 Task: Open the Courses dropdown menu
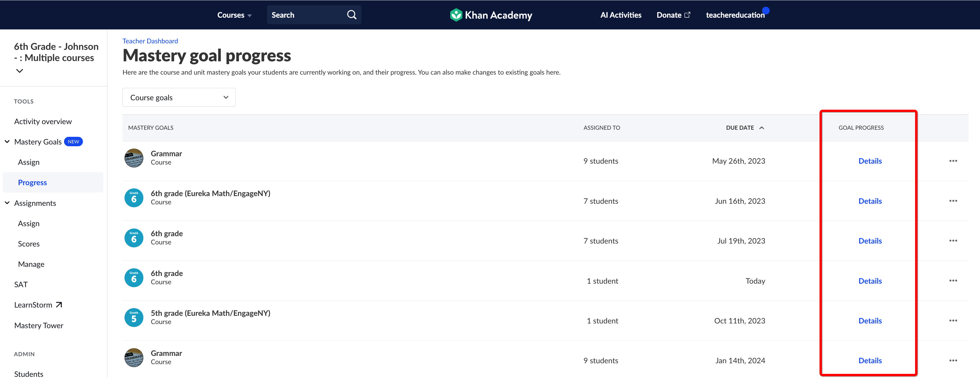(234, 15)
